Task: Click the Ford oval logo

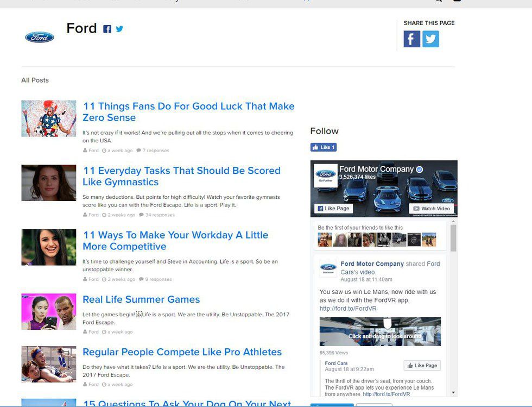Action: click(40, 37)
